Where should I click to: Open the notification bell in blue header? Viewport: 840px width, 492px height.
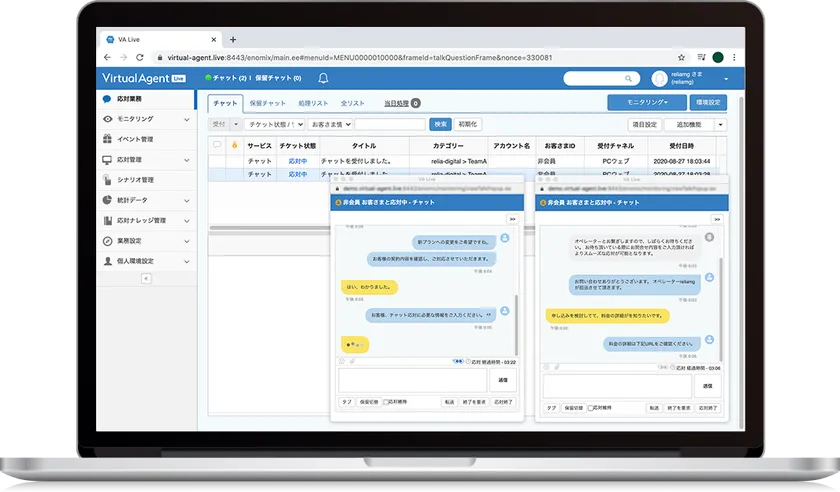[323, 78]
